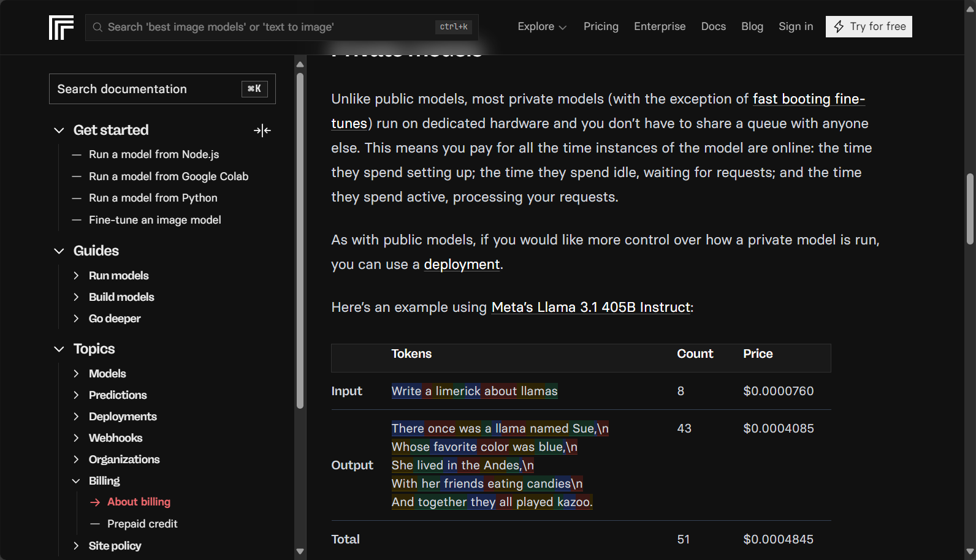Collapse the Topics section chevron
This screenshot has height=560, width=976.
click(x=59, y=349)
